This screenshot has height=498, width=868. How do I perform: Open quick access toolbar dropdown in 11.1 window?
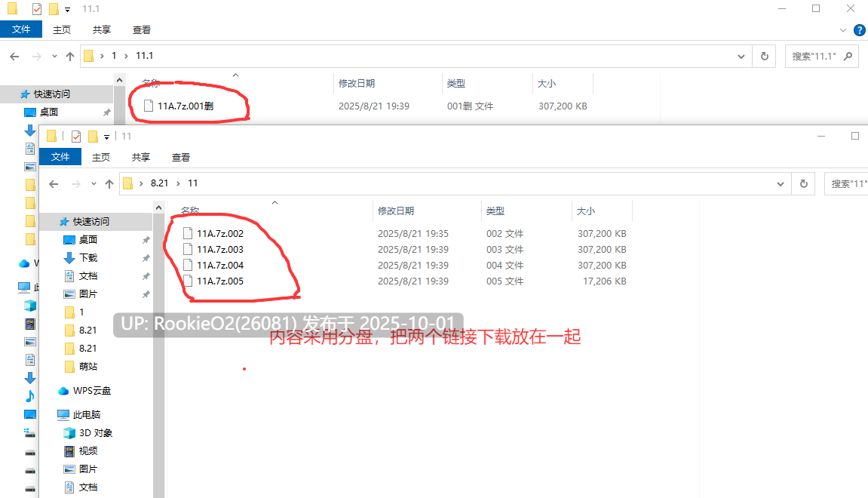pos(68,9)
